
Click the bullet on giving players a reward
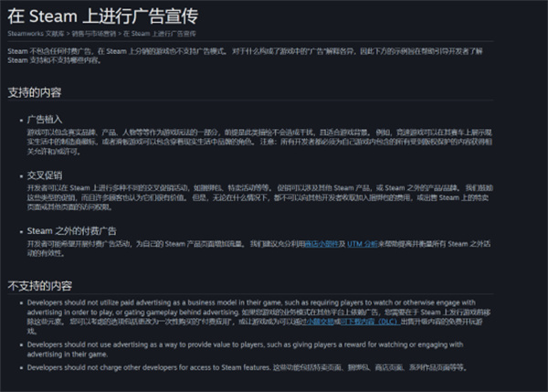point(245,349)
